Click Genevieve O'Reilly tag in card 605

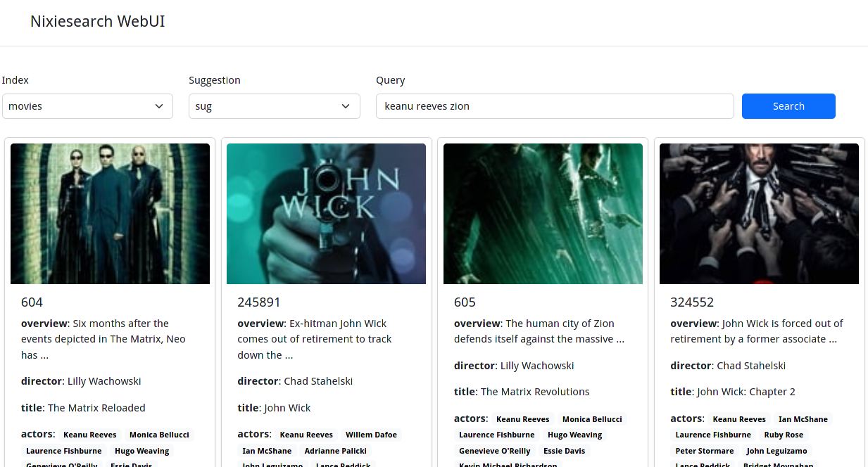pos(495,451)
